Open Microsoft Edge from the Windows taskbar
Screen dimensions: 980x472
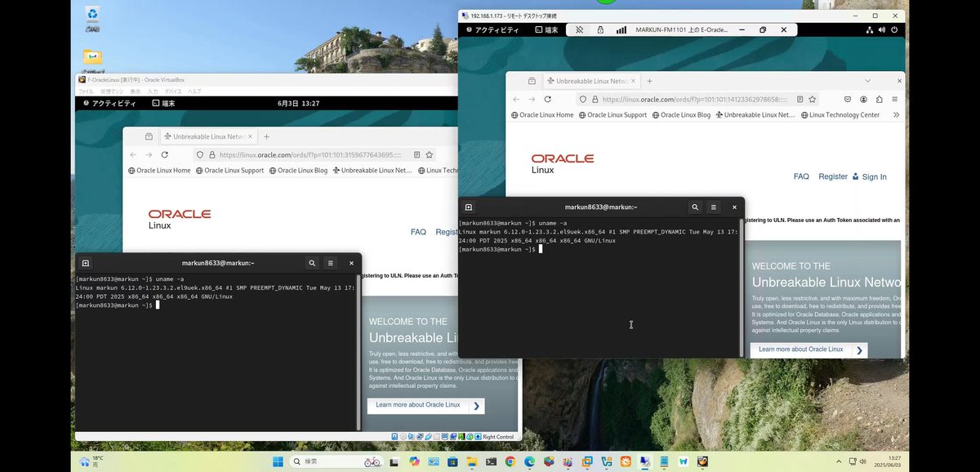tap(529, 461)
